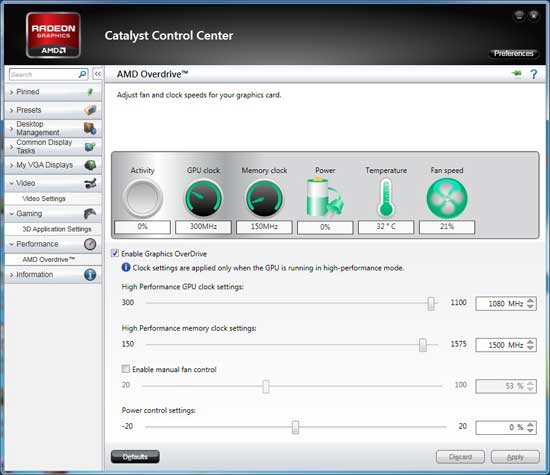Click the 21% fan speed readout
The image size is (550, 475).
tap(447, 227)
